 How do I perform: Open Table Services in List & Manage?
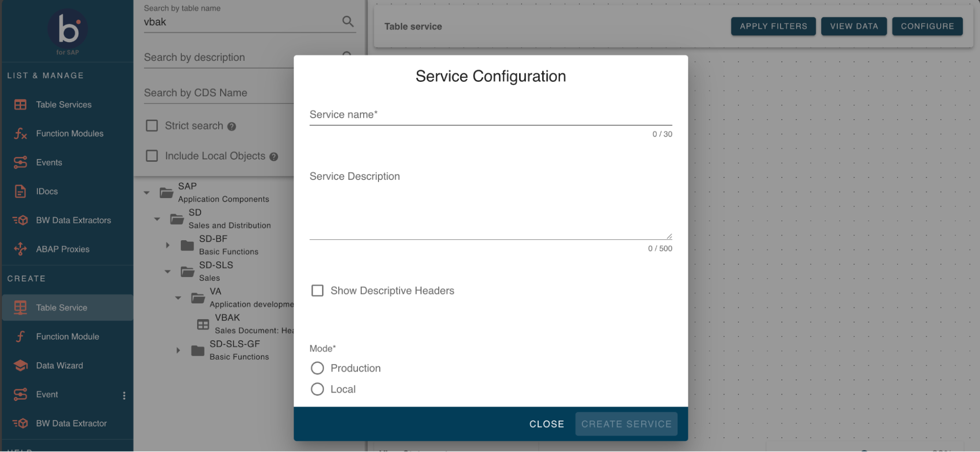click(64, 104)
